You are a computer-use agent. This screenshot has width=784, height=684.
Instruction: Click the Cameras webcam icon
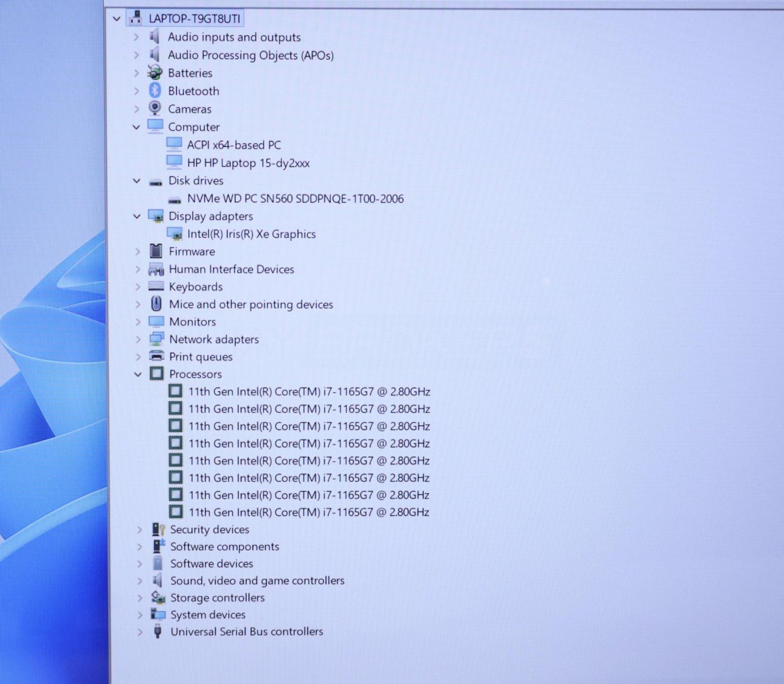pyautogui.click(x=155, y=108)
